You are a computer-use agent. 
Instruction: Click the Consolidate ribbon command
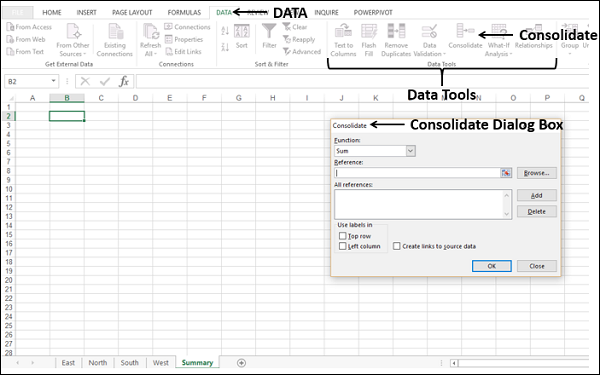pos(465,37)
